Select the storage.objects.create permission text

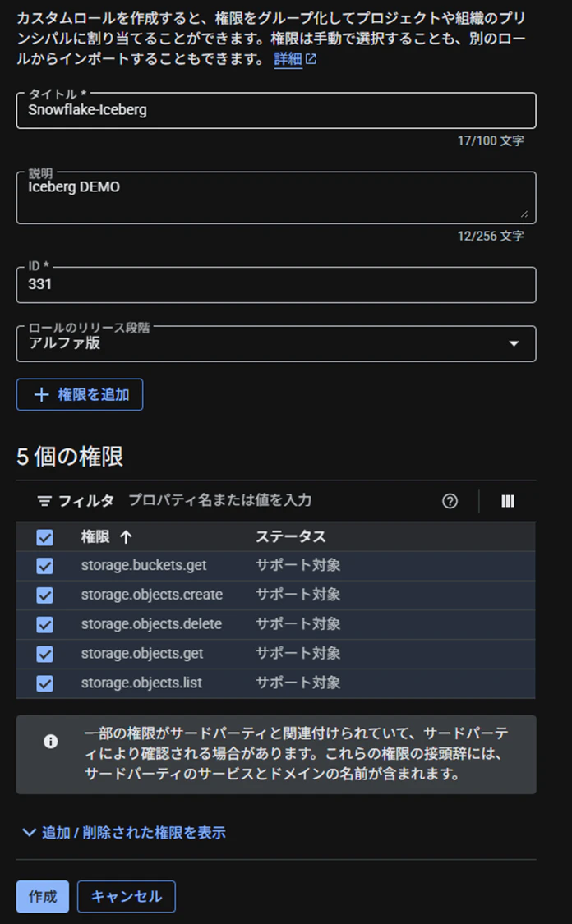tap(151, 595)
